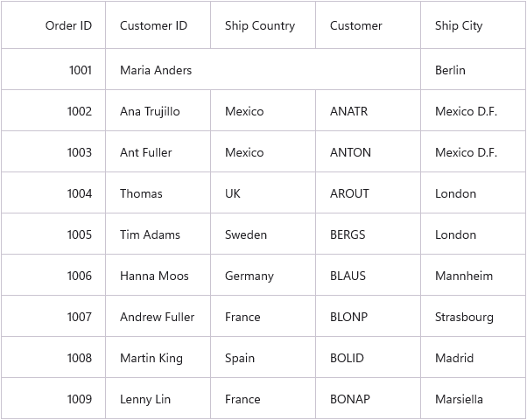527x420 pixels.
Task: Click the Andrew Fuller cell
Action: [x=158, y=316]
